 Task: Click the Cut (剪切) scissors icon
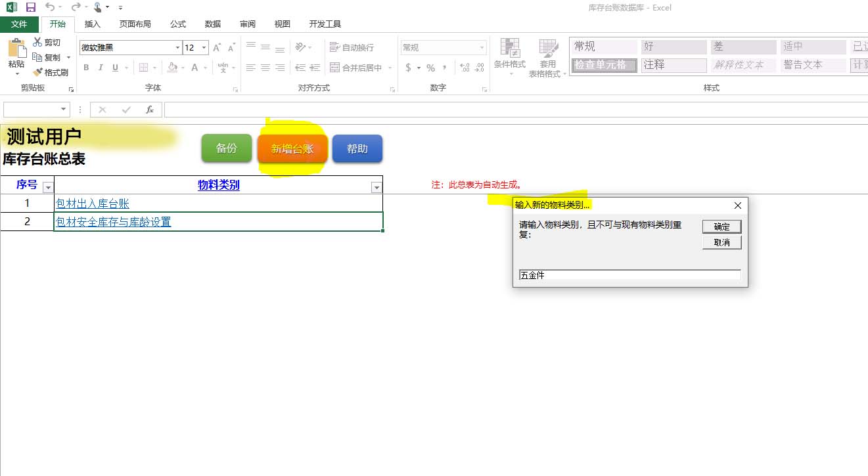(37, 42)
